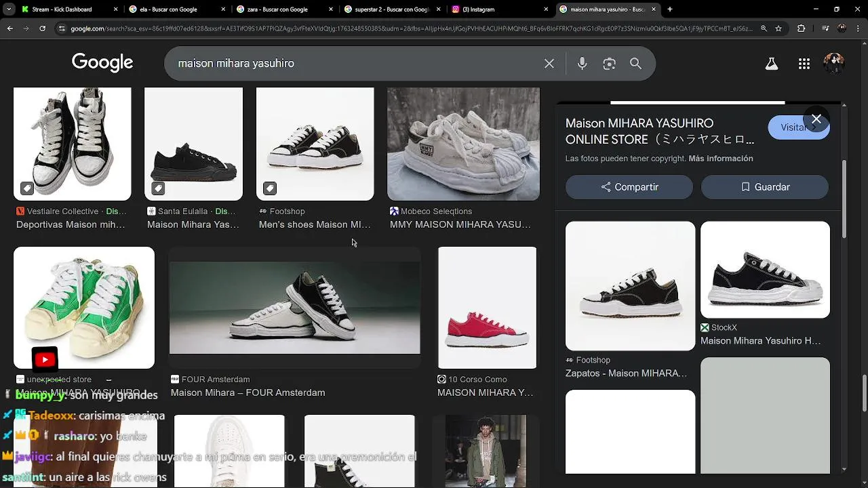Open Mobeco Seleqtions grey sneaker image
This screenshot has height=488, width=868.
463,144
